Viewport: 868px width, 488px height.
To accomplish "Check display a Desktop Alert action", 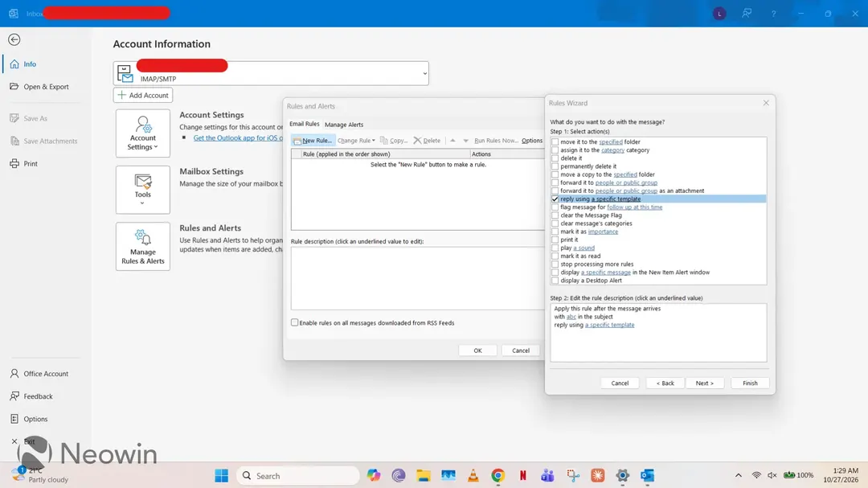I will pyautogui.click(x=555, y=281).
